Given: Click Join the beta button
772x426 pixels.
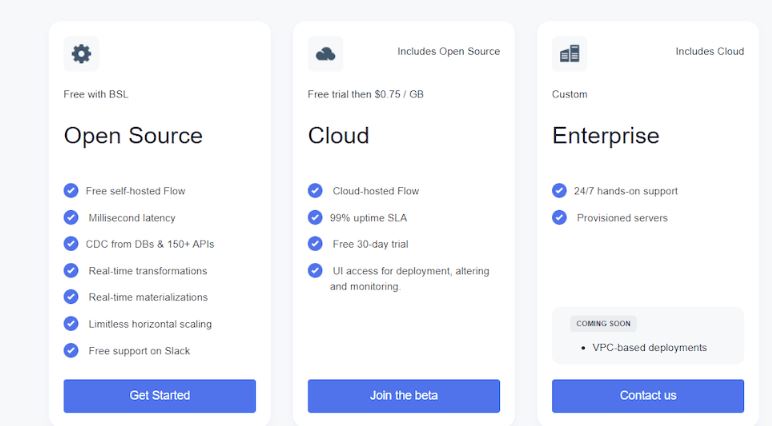Looking at the screenshot, I should coord(404,396).
